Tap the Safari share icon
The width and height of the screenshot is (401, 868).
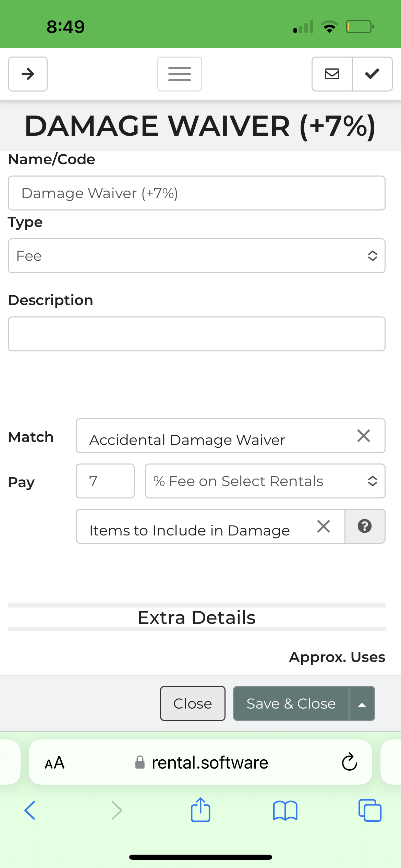point(200,810)
